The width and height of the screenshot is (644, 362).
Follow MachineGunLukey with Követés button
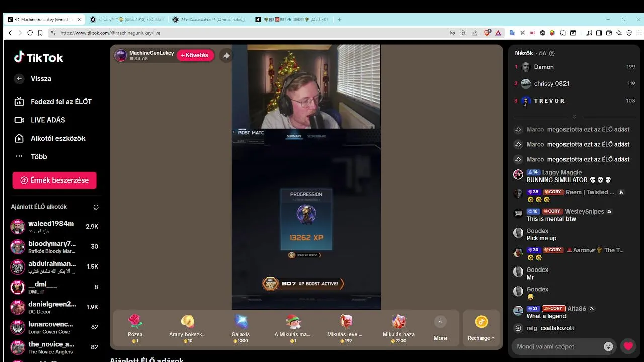[x=195, y=55]
